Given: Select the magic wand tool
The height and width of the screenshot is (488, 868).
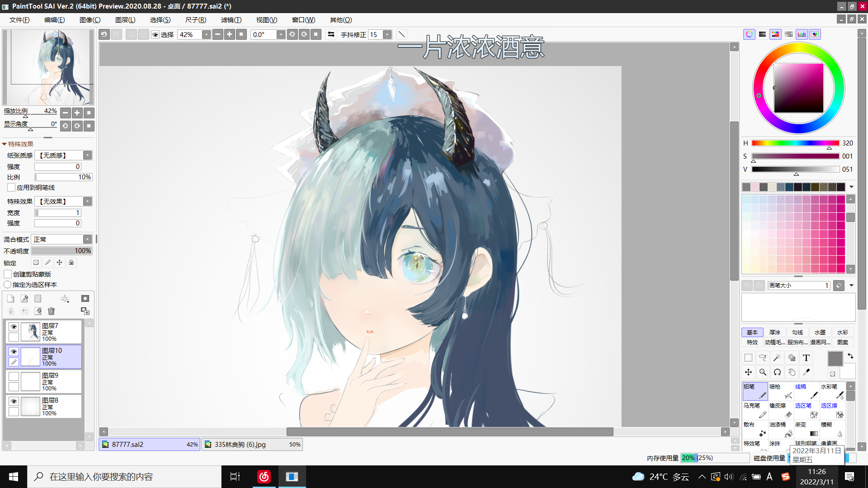Looking at the screenshot, I should [777, 358].
